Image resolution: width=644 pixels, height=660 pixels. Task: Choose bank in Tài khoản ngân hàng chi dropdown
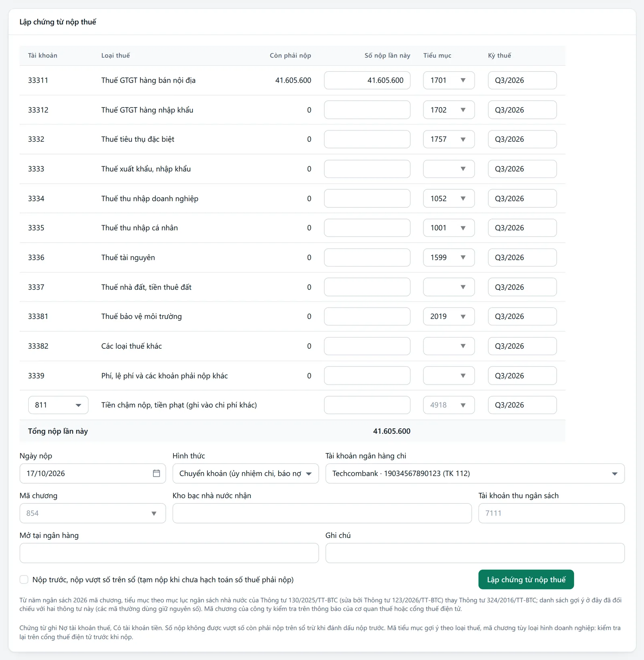click(x=475, y=474)
